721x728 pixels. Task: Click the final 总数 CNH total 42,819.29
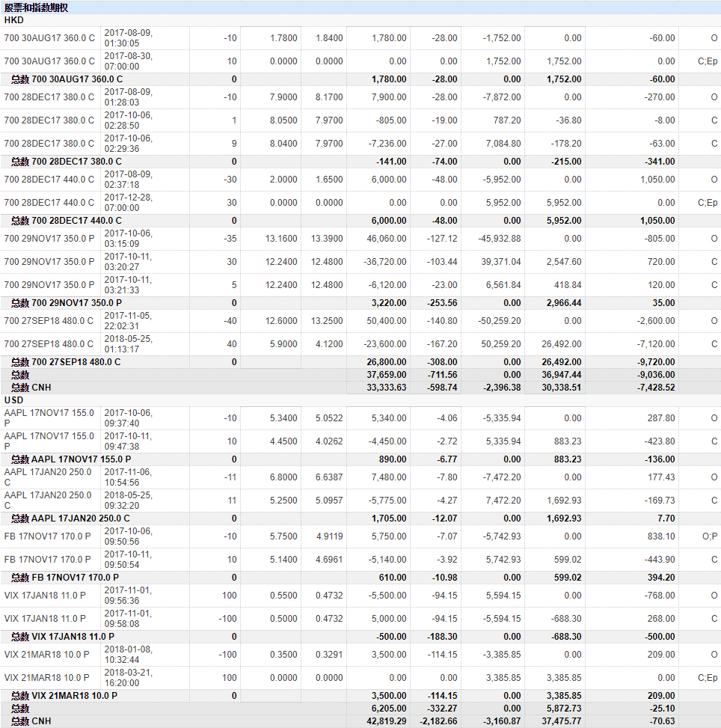[x=386, y=721]
